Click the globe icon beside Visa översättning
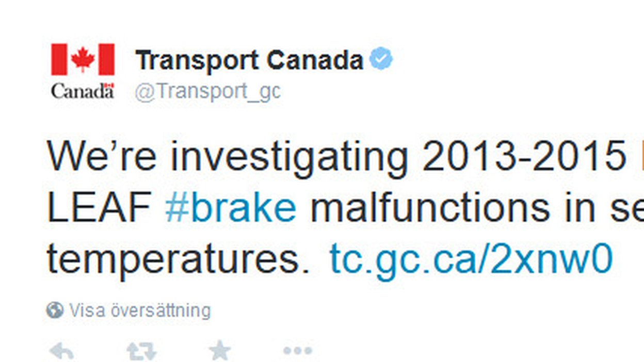 [x=55, y=310]
